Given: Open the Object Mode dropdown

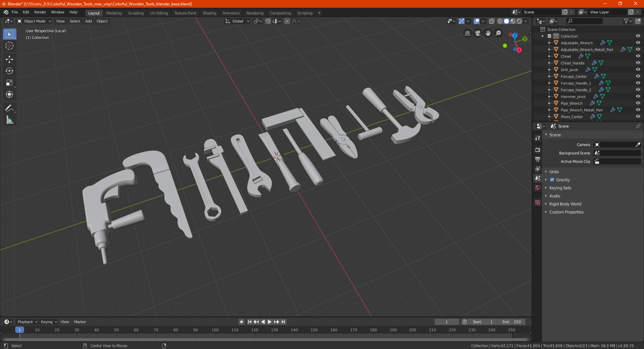Looking at the screenshot, I should coord(34,21).
